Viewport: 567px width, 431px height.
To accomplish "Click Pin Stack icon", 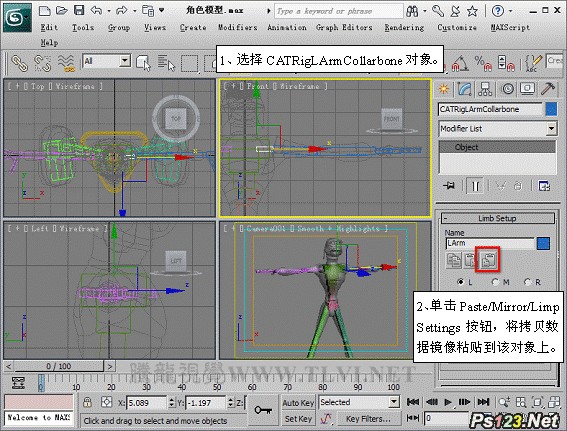I will (449, 186).
